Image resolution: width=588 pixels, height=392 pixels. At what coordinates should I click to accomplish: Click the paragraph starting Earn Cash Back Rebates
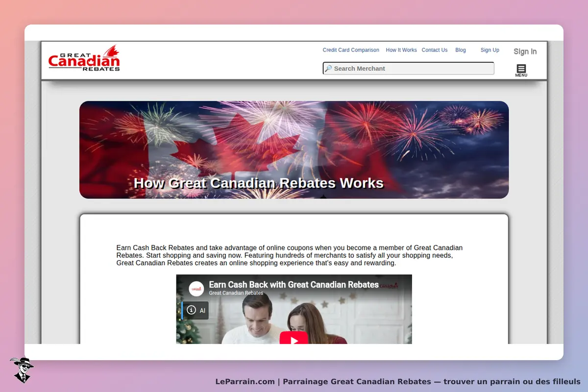click(x=290, y=255)
